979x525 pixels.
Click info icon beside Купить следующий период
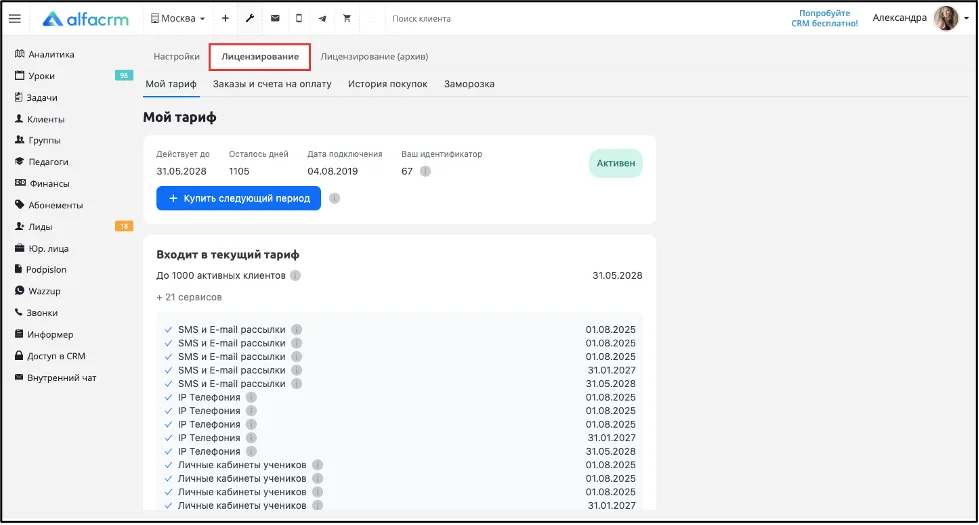click(335, 199)
